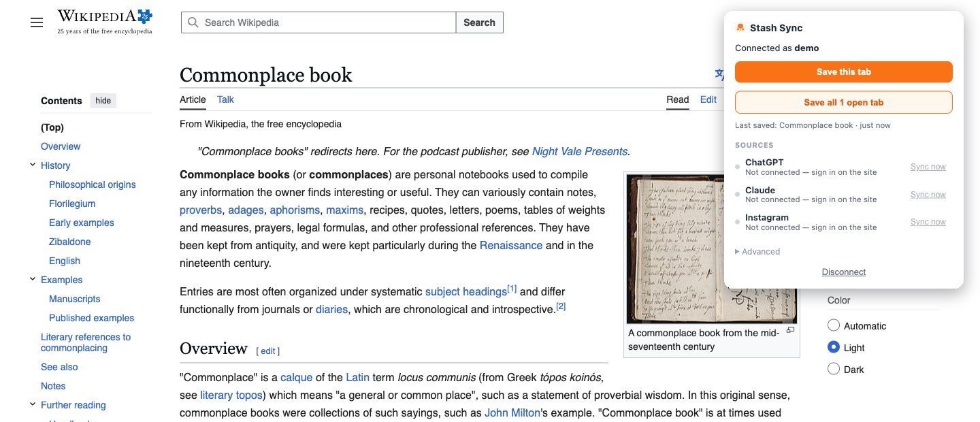Image resolution: width=980 pixels, height=422 pixels.
Task: Open the Renaissance link
Action: point(511,245)
